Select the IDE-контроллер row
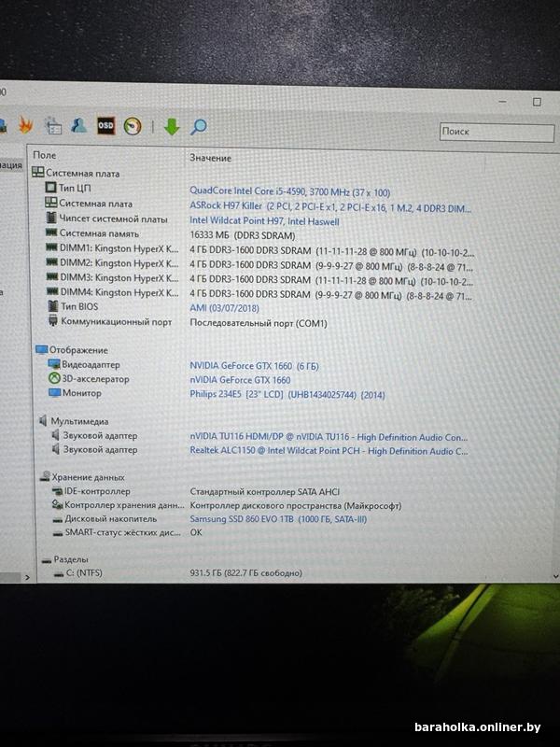The height and width of the screenshot is (747, 560). tap(91, 491)
